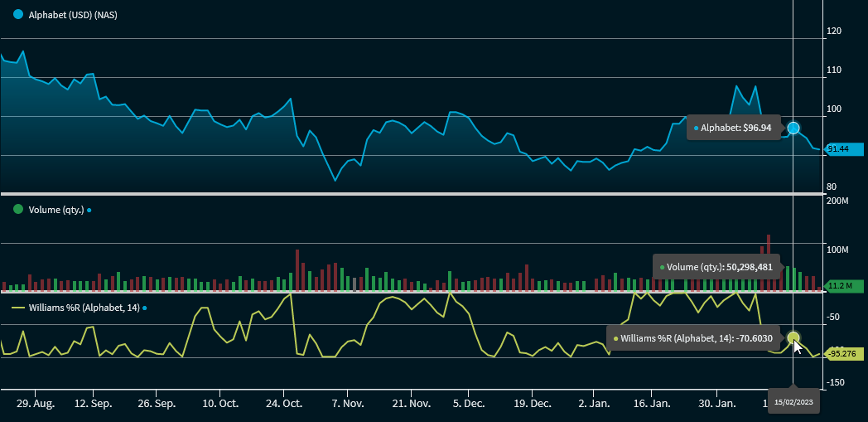This screenshot has height=422, width=868.
Task: Click the Alphabet: $96.94 tooltip
Action: click(733, 129)
